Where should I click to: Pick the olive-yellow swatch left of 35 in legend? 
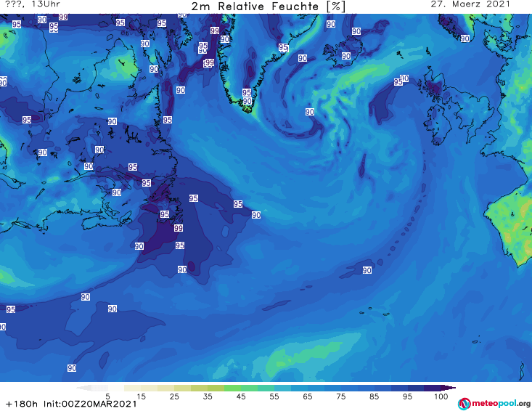tap(199, 388)
